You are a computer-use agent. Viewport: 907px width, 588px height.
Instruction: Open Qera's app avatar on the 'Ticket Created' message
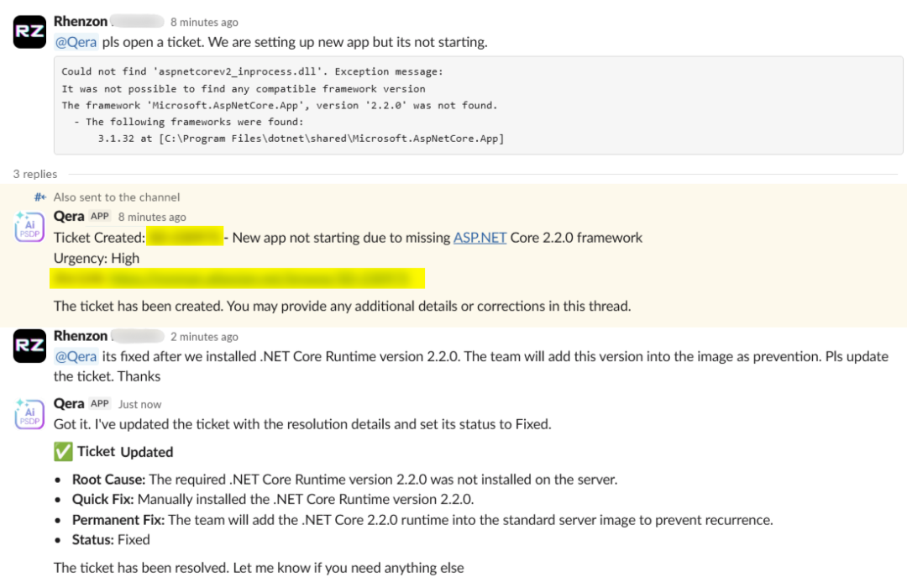(29, 227)
